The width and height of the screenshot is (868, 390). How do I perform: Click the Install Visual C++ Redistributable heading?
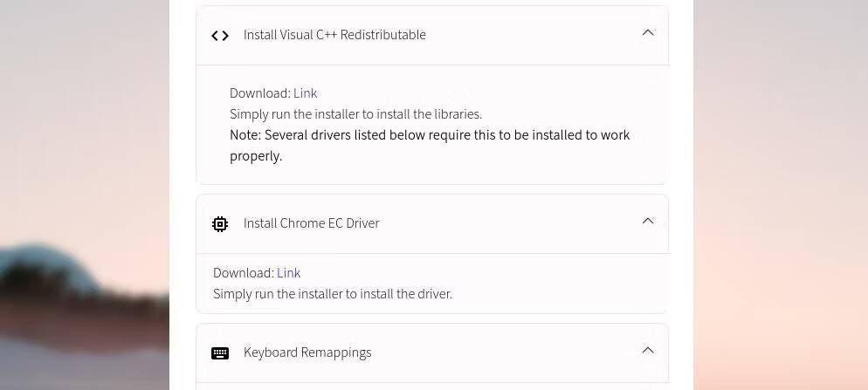pos(334,35)
